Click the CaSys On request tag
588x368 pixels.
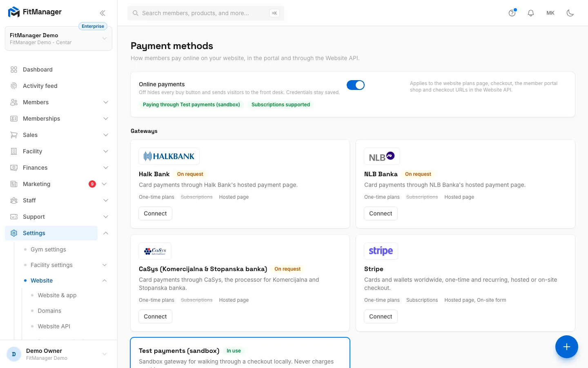[x=287, y=269]
